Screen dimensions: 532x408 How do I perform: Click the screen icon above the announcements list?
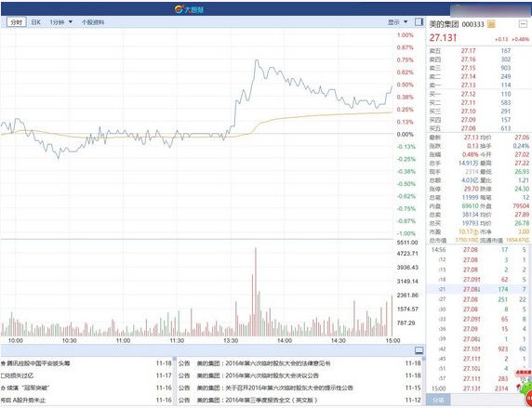coord(419,350)
